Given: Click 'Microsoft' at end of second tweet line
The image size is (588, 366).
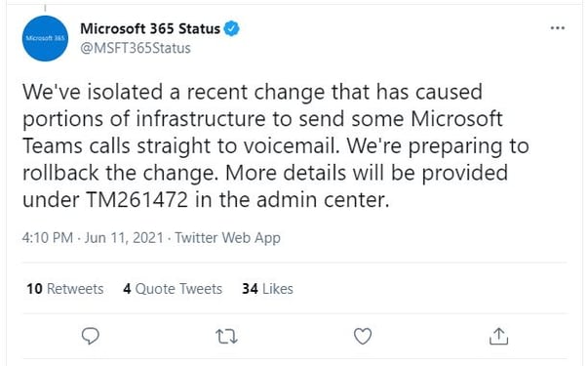Looking at the screenshot, I should (456, 119).
